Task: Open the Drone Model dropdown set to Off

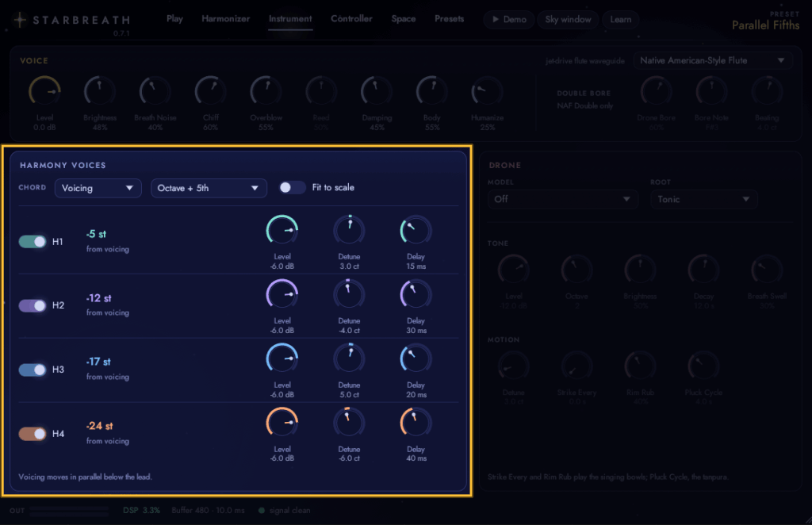Action: (562, 199)
